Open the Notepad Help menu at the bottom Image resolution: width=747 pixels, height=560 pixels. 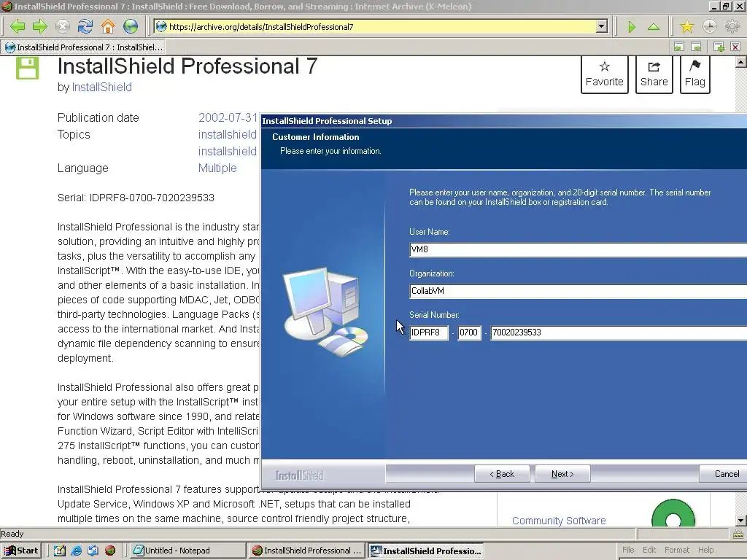tap(705, 550)
